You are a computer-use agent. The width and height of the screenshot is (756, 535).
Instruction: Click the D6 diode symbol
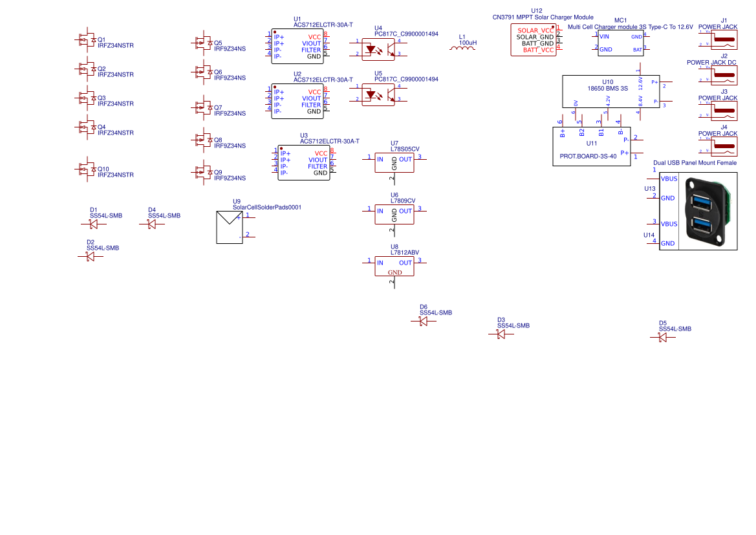click(x=424, y=322)
